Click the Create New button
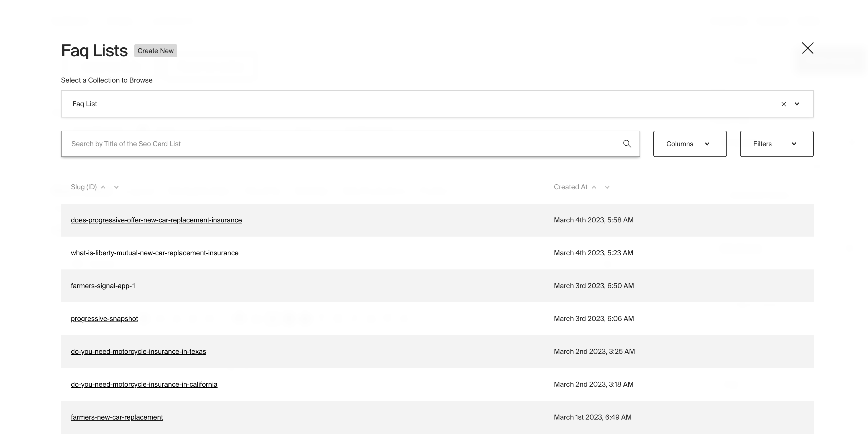Viewport: 868px width, 439px height. tap(155, 51)
